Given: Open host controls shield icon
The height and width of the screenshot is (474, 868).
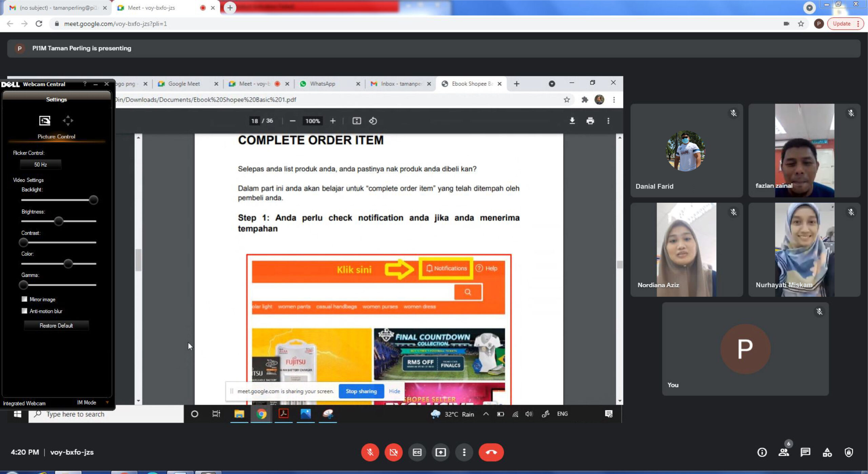Looking at the screenshot, I should (x=849, y=452).
